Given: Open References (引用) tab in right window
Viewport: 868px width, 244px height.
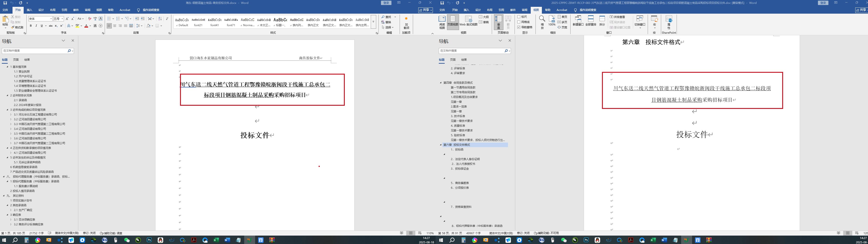Looking at the screenshot, I should tap(501, 10).
